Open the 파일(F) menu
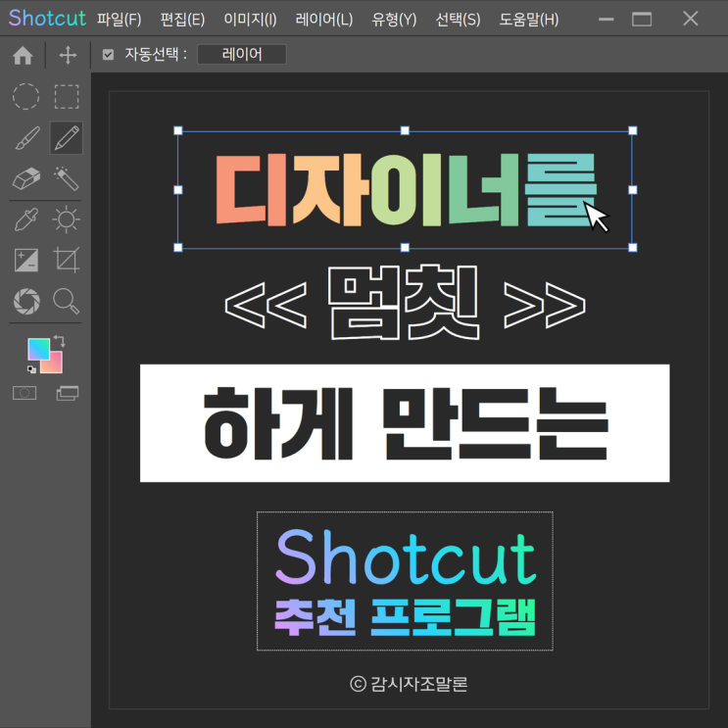The width and height of the screenshot is (728, 728). tap(120, 20)
